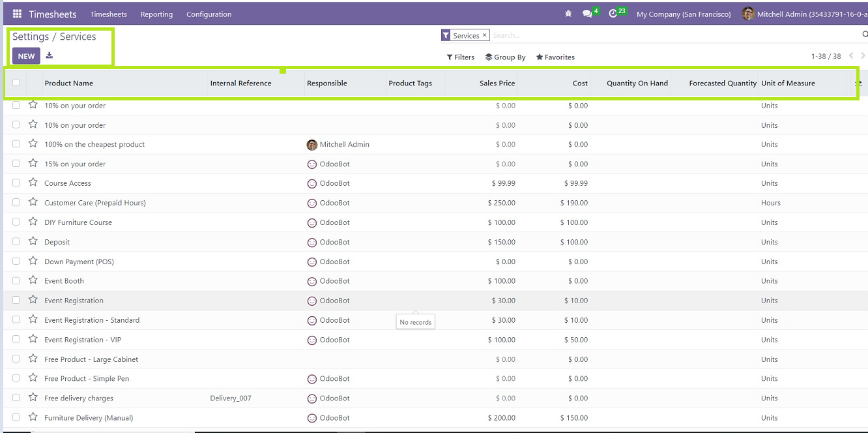The image size is (868, 433).
Task: Remove the Services filter facet
Action: click(x=485, y=35)
